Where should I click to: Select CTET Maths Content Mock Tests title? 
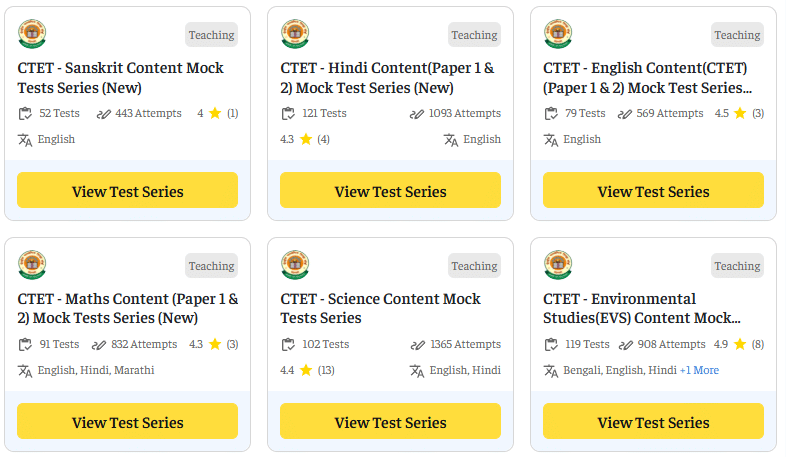click(x=128, y=308)
